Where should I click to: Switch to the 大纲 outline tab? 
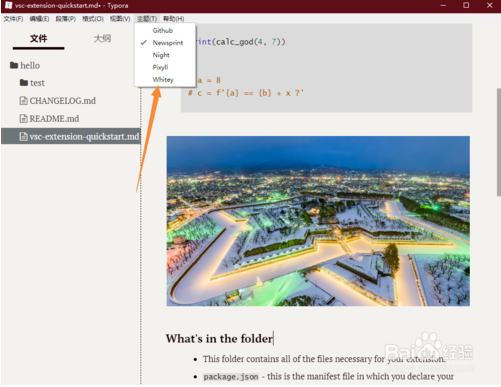point(102,39)
